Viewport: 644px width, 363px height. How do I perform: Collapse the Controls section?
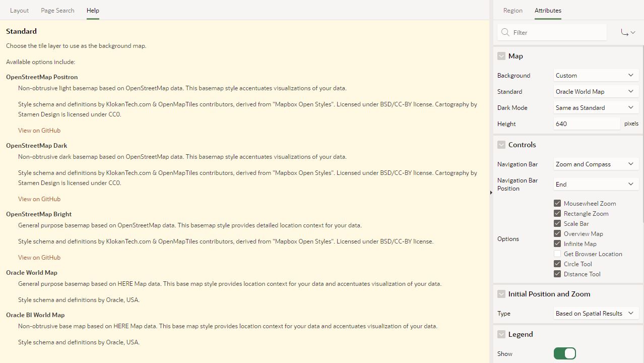[x=501, y=145]
